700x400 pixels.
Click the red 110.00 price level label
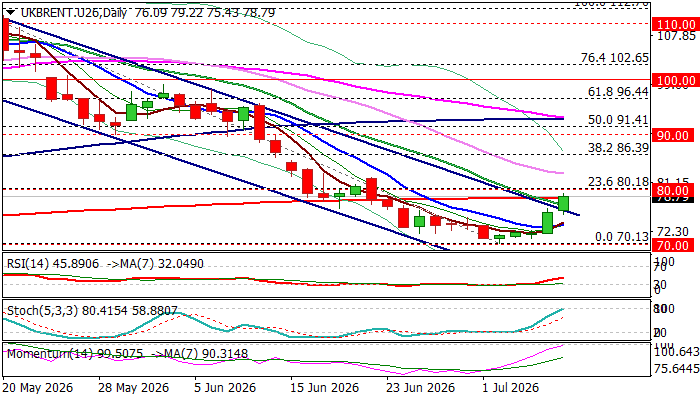point(673,24)
